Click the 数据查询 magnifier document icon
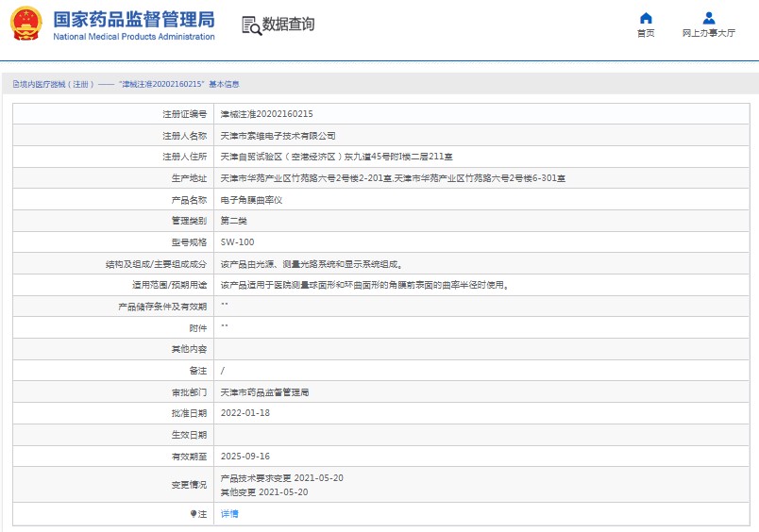The height and width of the screenshot is (532, 759). pos(251,25)
